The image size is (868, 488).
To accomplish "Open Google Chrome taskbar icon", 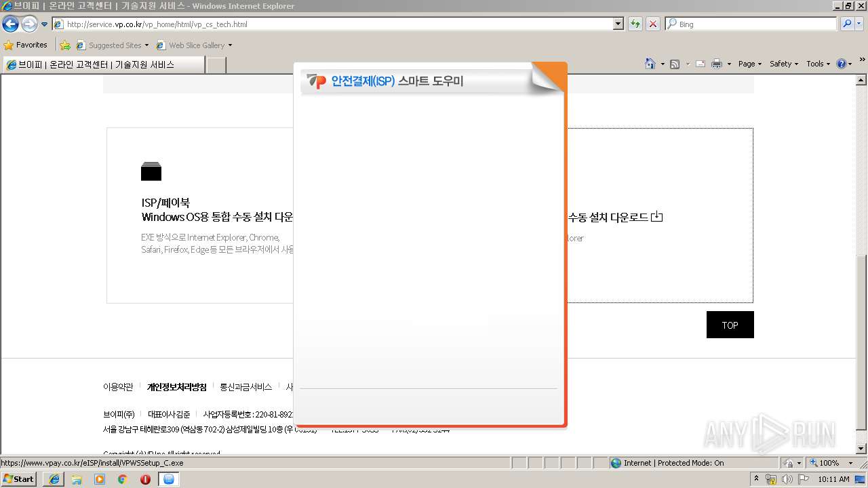I will [123, 479].
